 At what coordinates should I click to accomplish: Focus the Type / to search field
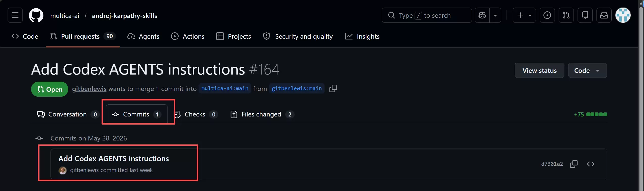click(x=426, y=15)
